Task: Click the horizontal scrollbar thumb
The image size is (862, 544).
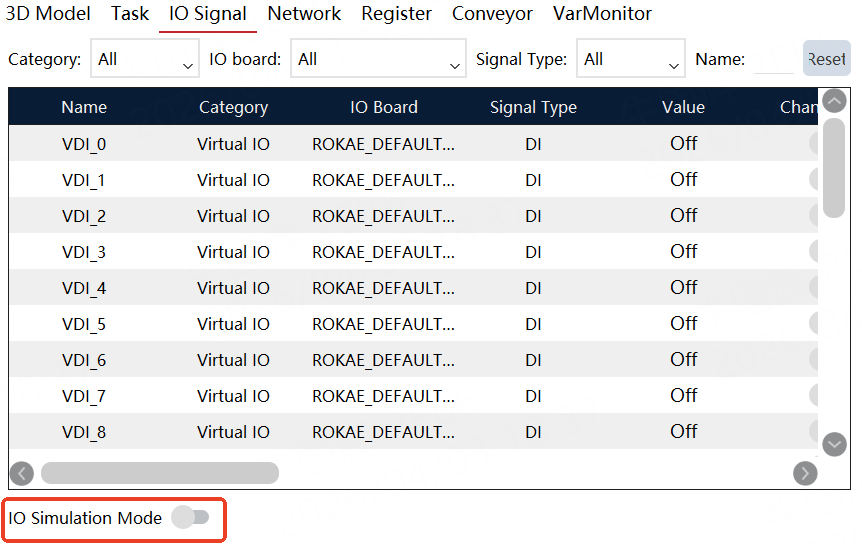Action: tap(159, 473)
